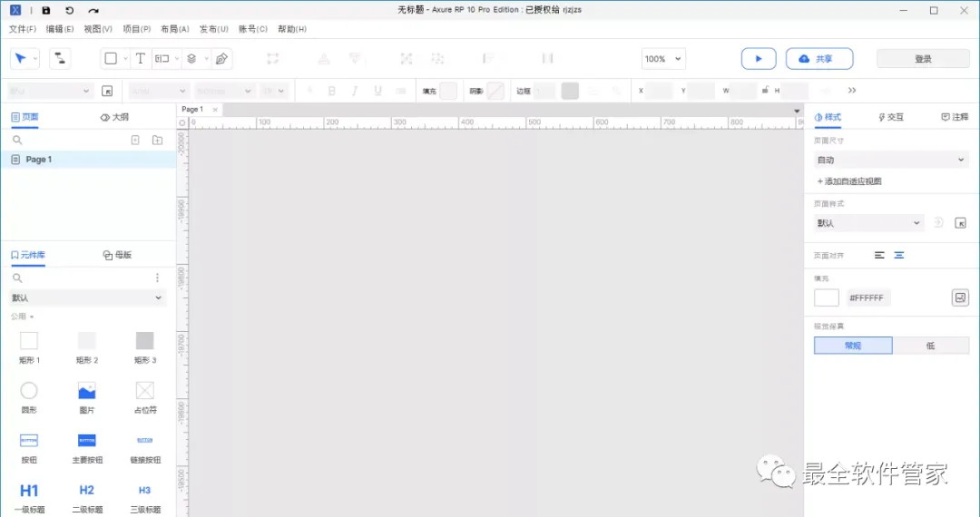Click the add folder icon

tap(158, 140)
